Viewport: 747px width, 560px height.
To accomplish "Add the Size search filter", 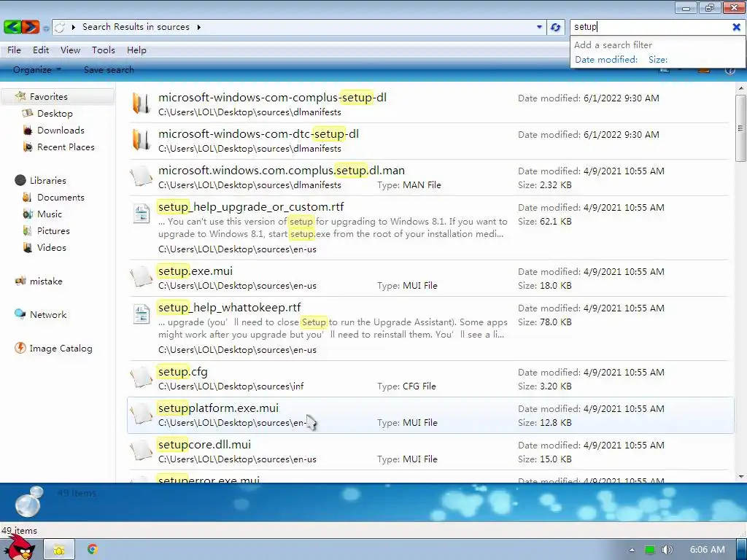I will pos(657,60).
